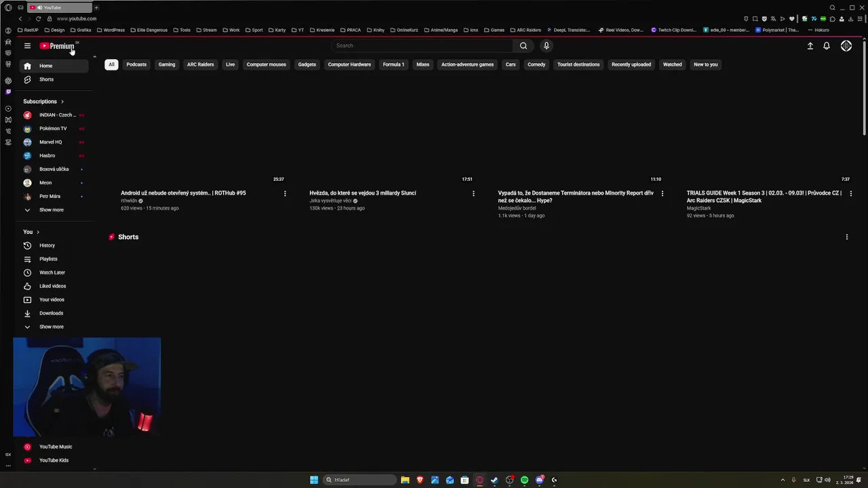The image size is (868, 488).
Task: Open options for the Terminátora Minority Report video
Action: (x=663, y=193)
